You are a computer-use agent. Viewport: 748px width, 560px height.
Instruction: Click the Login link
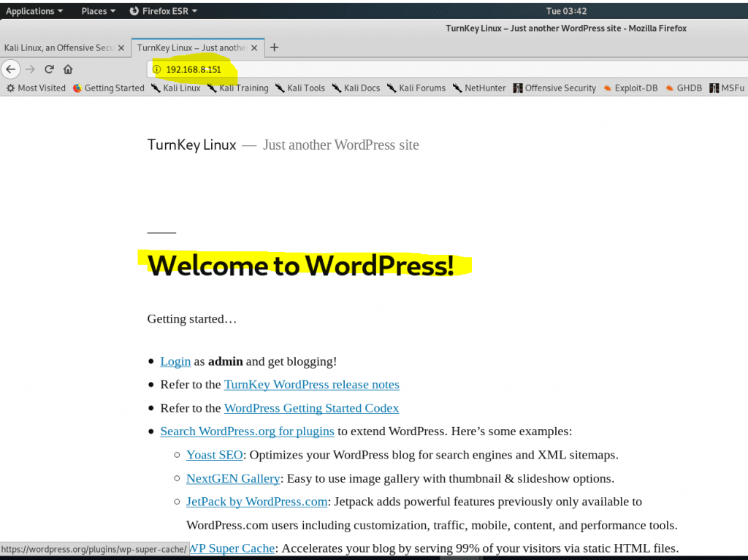[175, 361]
